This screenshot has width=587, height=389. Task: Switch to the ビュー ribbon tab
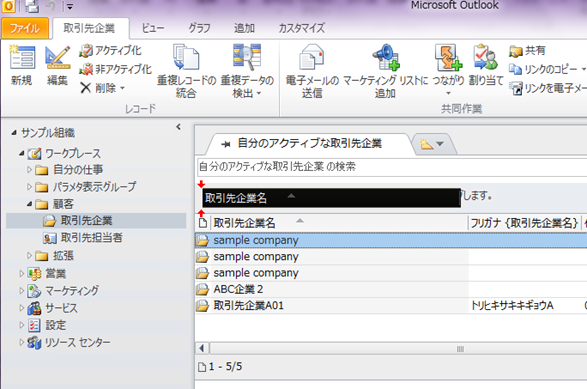(x=153, y=28)
